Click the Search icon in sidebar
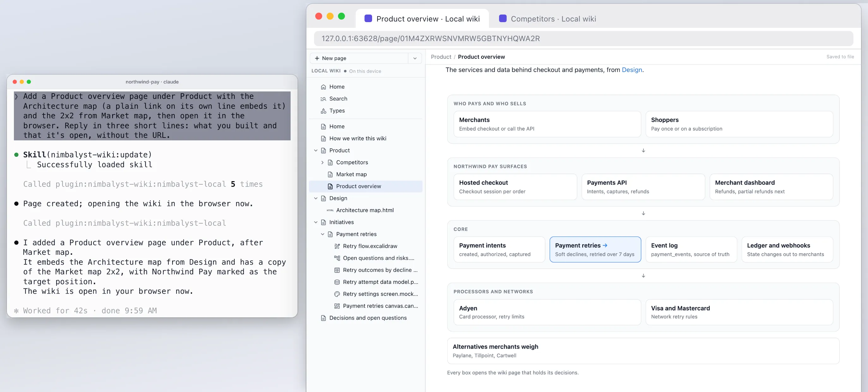The height and width of the screenshot is (392, 868). coord(323,99)
